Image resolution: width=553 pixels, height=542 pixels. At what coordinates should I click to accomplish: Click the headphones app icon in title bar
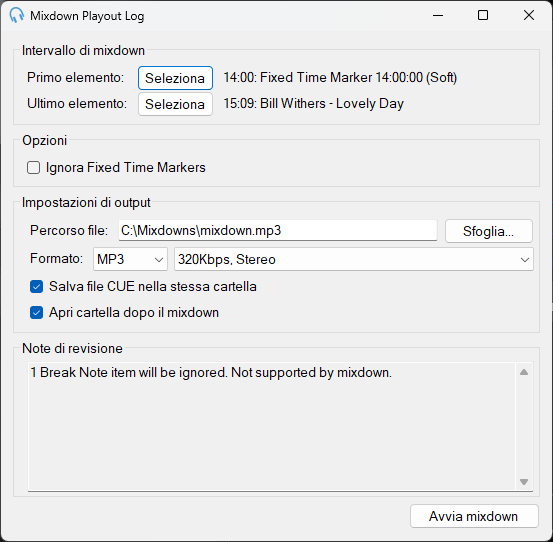[17, 16]
